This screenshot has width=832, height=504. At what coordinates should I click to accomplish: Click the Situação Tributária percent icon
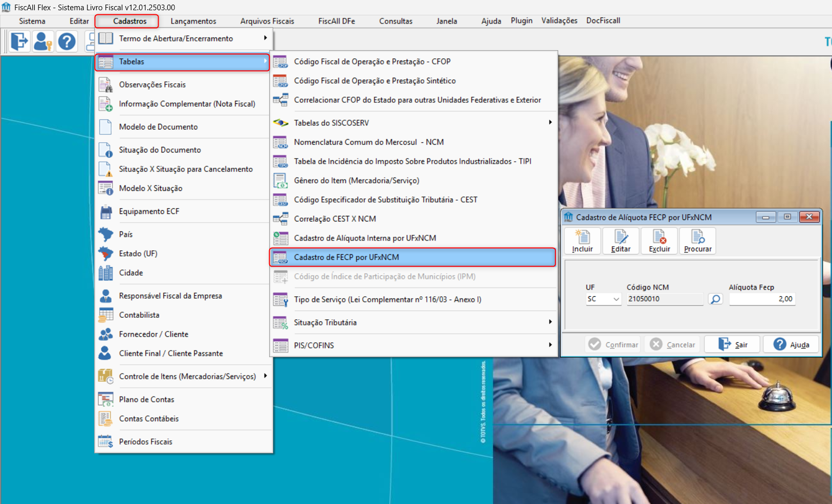280,323
